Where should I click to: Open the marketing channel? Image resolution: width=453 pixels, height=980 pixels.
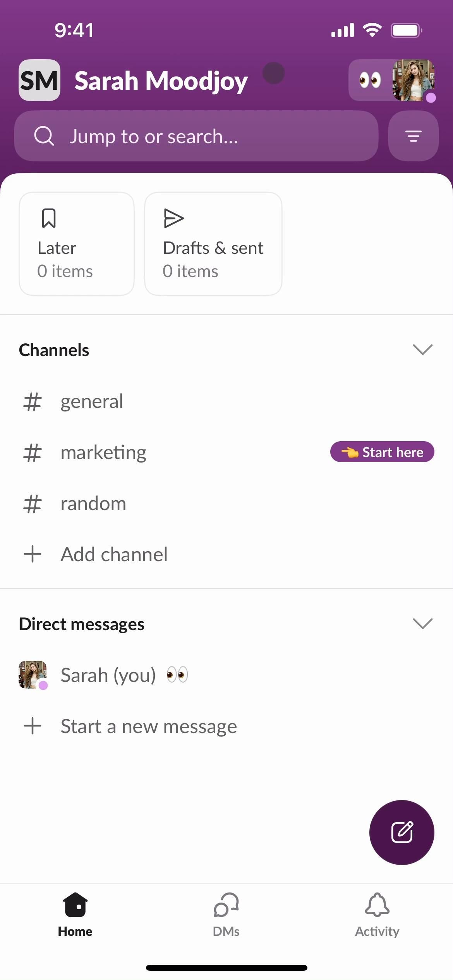[103, 452]
